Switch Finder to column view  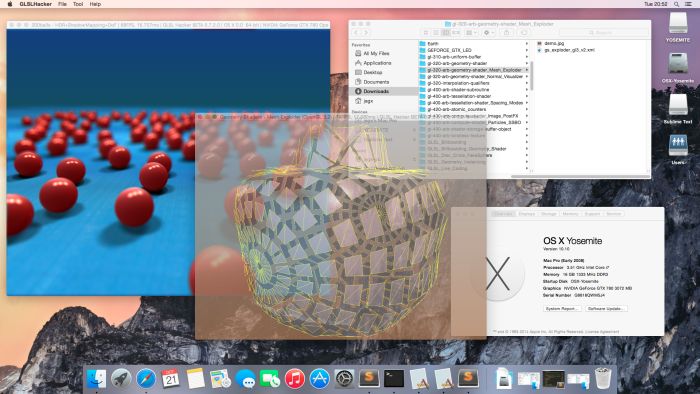click(x=446, y=33)
